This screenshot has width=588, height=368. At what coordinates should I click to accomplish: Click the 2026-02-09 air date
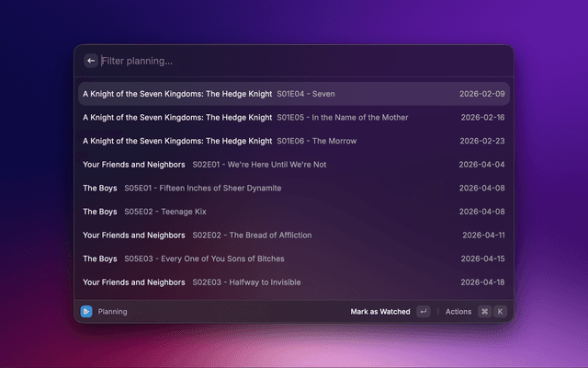click(x=482, y=94)
